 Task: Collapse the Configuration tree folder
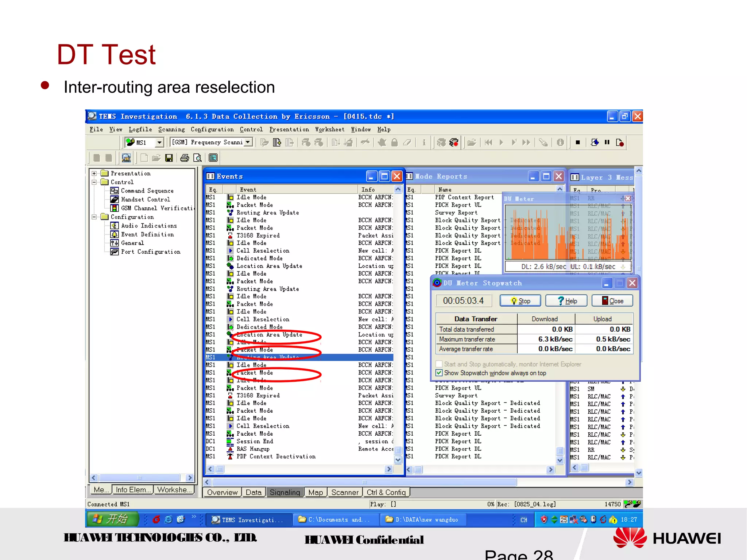tap(94, 217)
